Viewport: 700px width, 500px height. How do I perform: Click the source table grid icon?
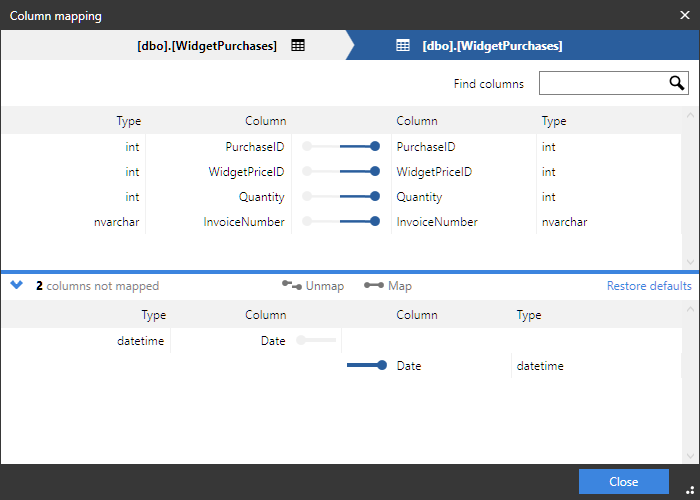point(298,46)
